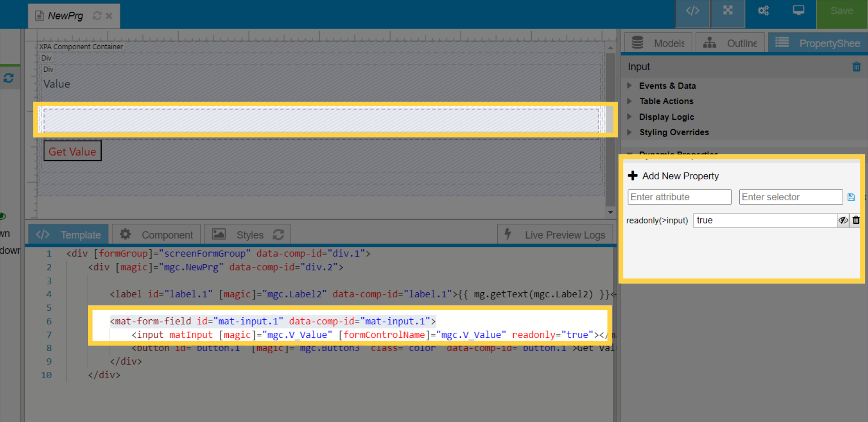Click the canvas vertical scrollbar down arrow
The image size is (868, 422).
[x=610, y=212]
